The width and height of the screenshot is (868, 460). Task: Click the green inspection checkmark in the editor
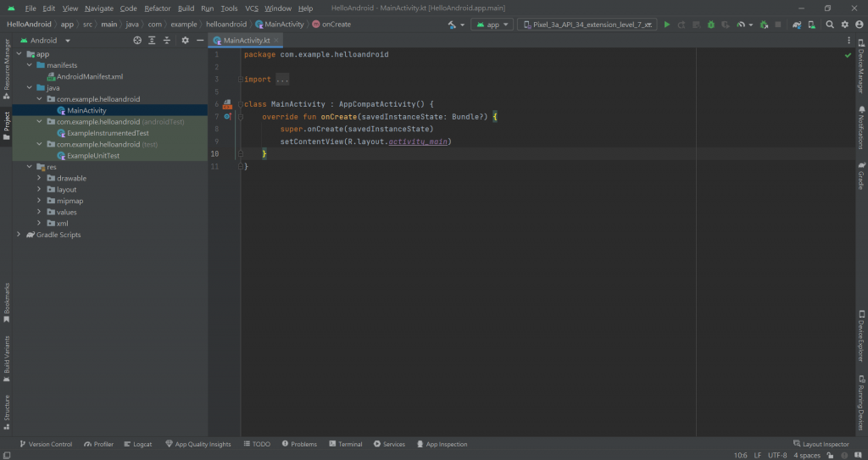click(x=848, y=55)
